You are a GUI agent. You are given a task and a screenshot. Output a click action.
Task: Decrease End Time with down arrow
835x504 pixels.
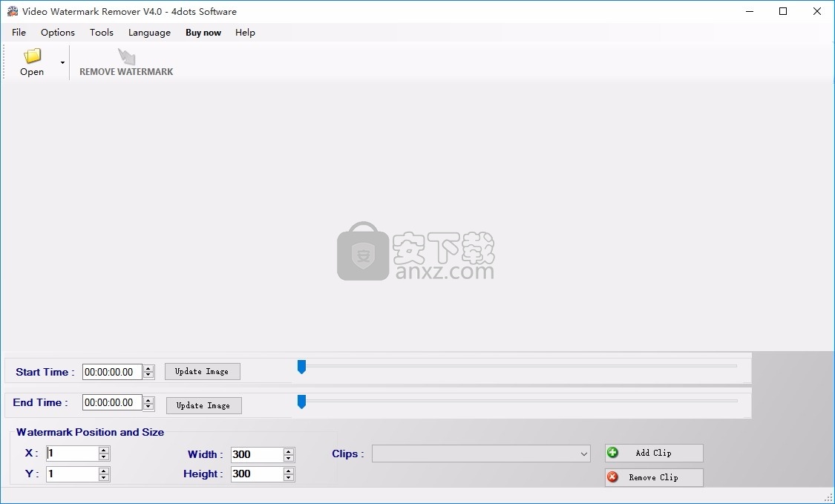click(148, 407)
